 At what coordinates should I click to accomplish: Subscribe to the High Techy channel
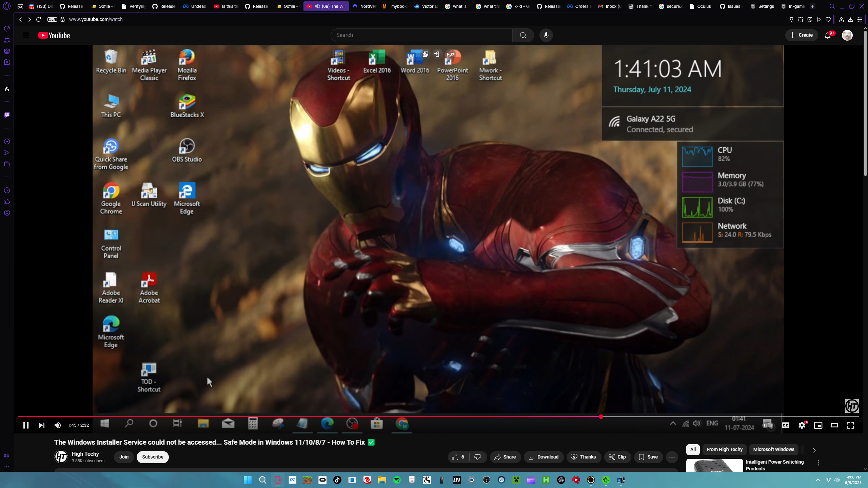point(153,457)
